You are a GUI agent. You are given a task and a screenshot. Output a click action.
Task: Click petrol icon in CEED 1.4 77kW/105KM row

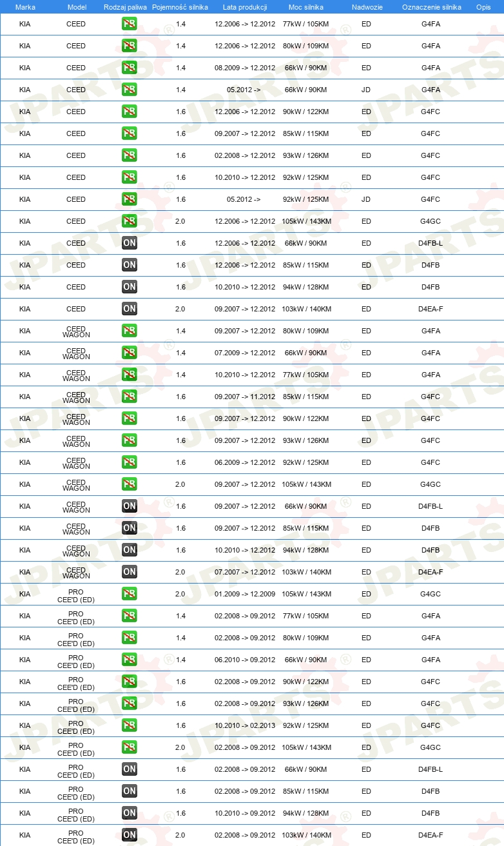pos(129,24)
